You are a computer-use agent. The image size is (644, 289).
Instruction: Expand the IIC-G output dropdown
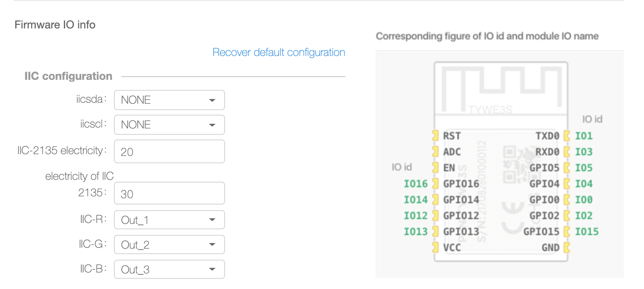[169, 245]
